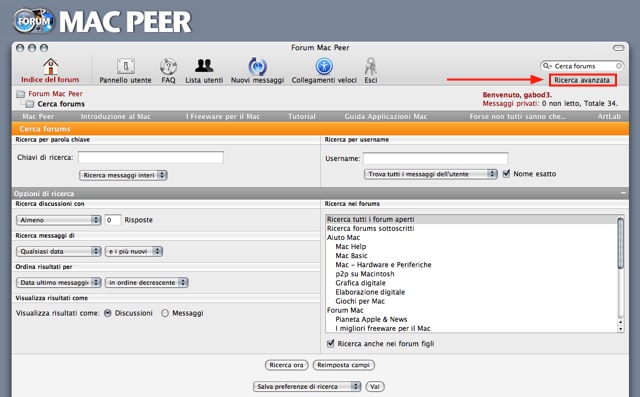Select the Messaggi radio button
Image resolution: width=640 pixels, height=397 pixels.
pos(165,313)
